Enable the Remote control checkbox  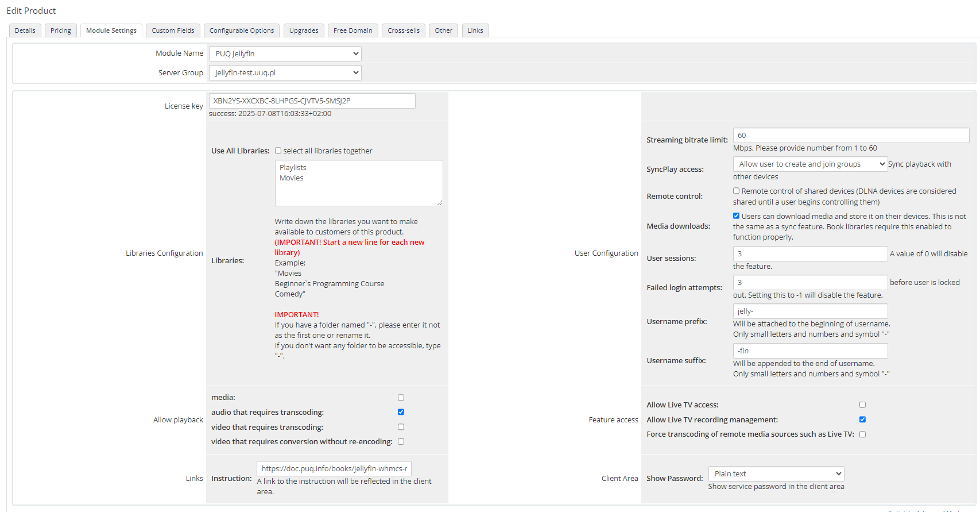click(736, 191)
